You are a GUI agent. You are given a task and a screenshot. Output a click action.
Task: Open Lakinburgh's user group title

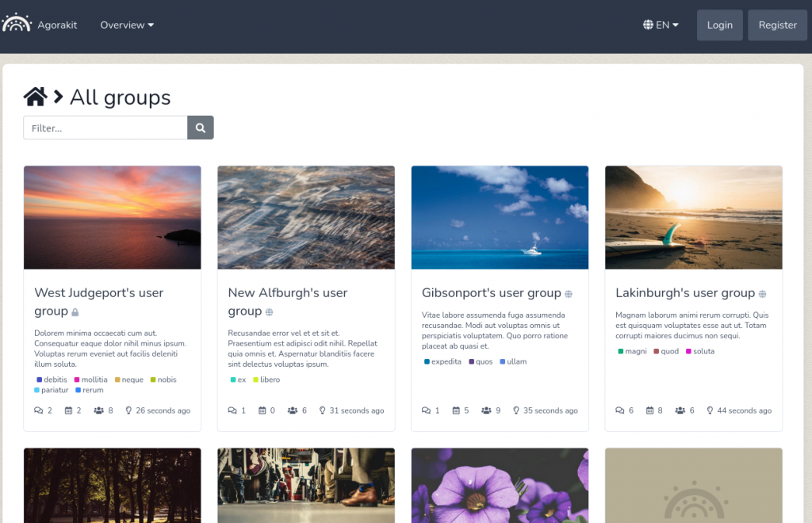click(685, 292)
